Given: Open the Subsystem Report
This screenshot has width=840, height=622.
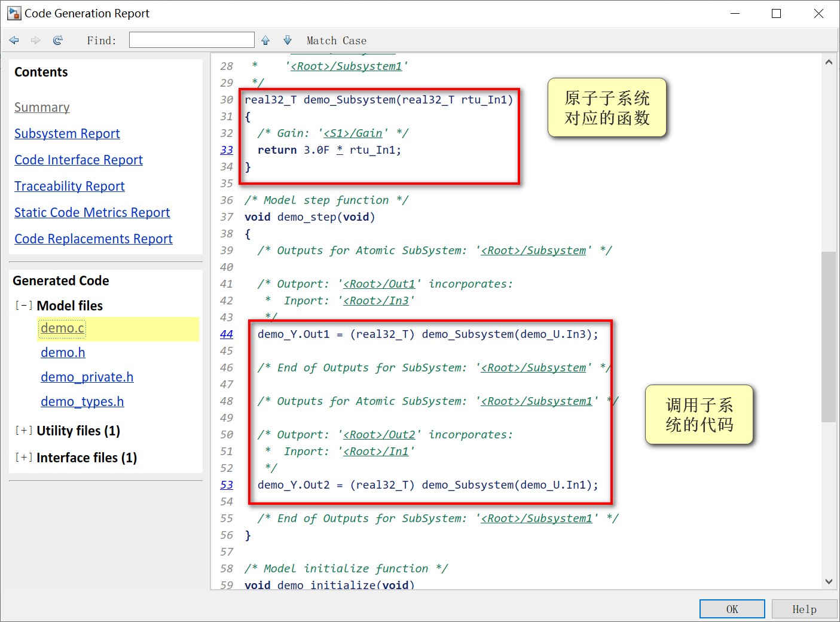Looking at the screenshot, I should (x=67, y=134).
